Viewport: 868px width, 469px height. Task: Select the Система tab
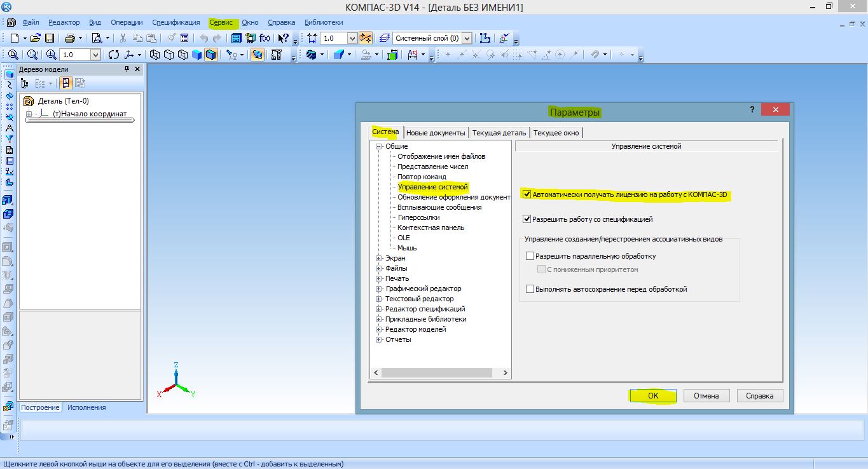pyautogui.click(x=385, y=132)
